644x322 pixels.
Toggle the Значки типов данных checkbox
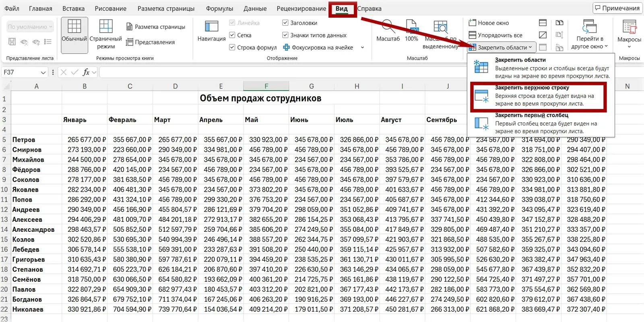(x=285, y=35)
